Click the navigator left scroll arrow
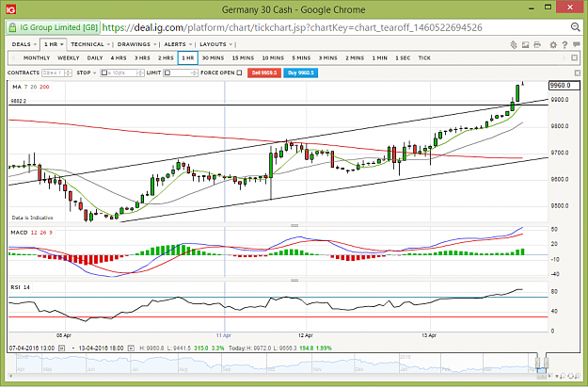 (x=11, y=376)
